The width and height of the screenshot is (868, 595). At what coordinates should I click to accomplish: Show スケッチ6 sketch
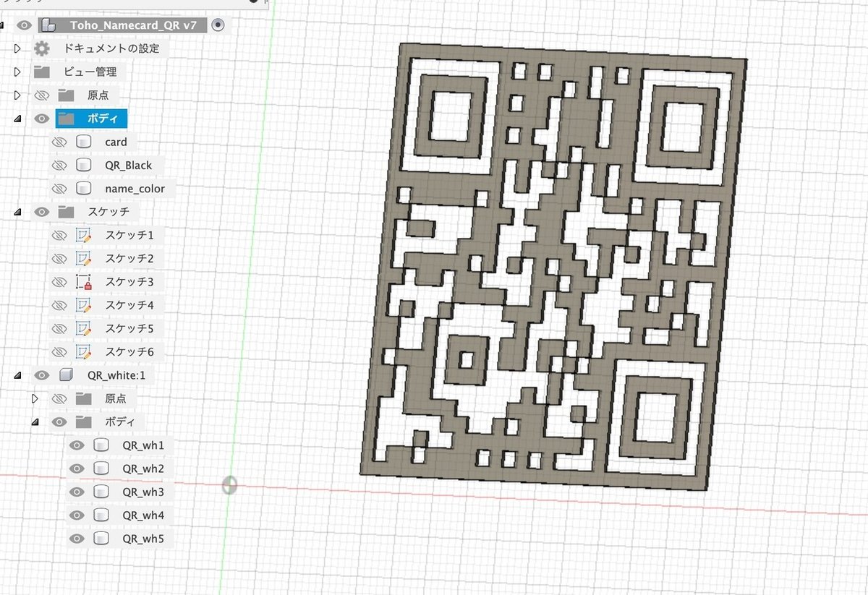pyautogui.click(x=59, y=352)
